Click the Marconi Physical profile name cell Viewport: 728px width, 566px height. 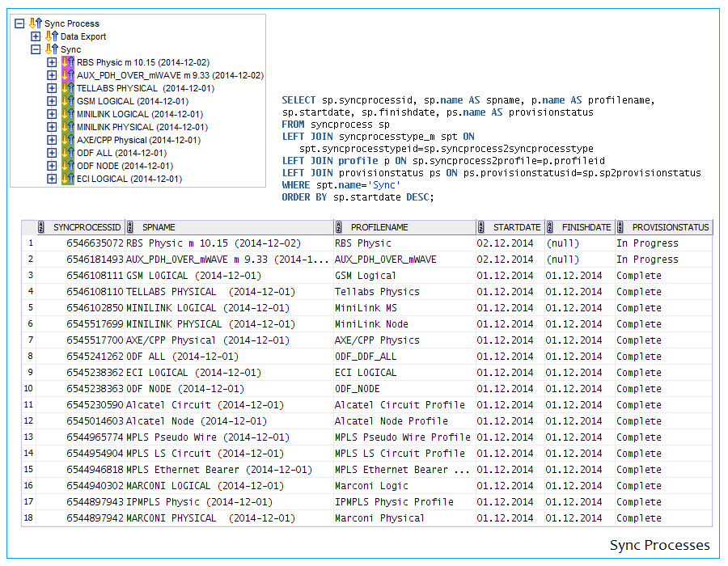pyautogui.click(x=379, y=518)
